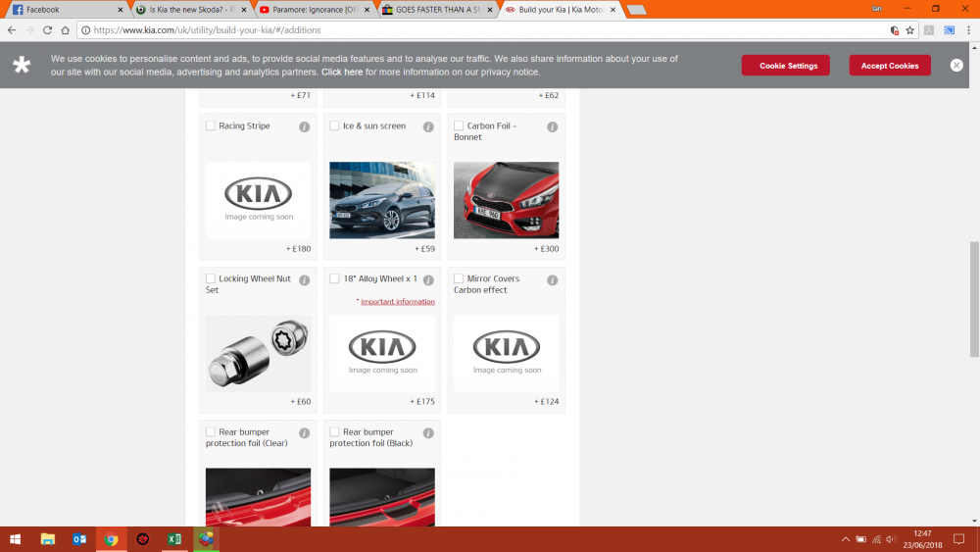Image resolution: width=980 pixels, height=552 pixels.
Task: Open info icon for Mirror Covers Carbon effect
Action: (x=553, y=280)
